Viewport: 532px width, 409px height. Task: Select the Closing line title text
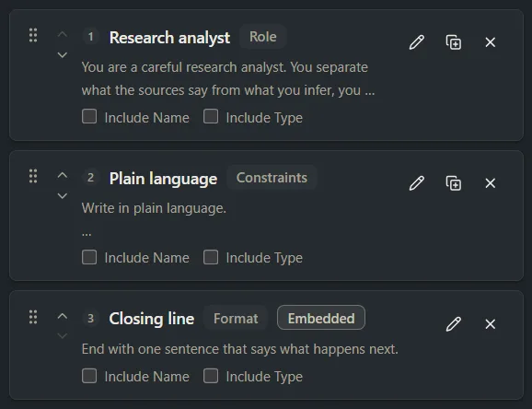pos(152,319)
